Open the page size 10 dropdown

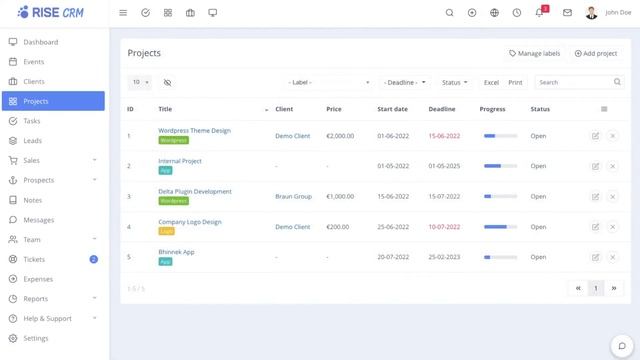click(140, 82)
